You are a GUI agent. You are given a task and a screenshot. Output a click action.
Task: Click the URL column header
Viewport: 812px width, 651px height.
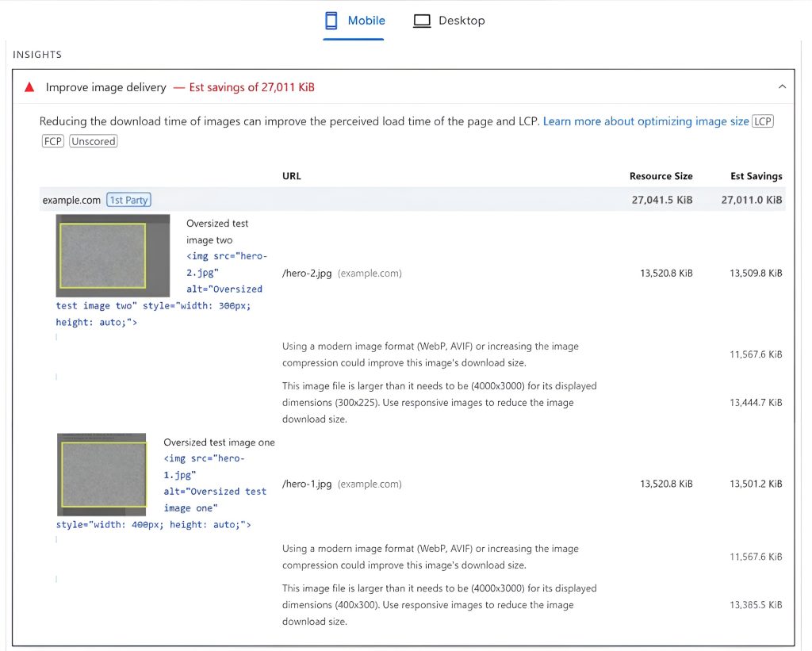(292, 175)
